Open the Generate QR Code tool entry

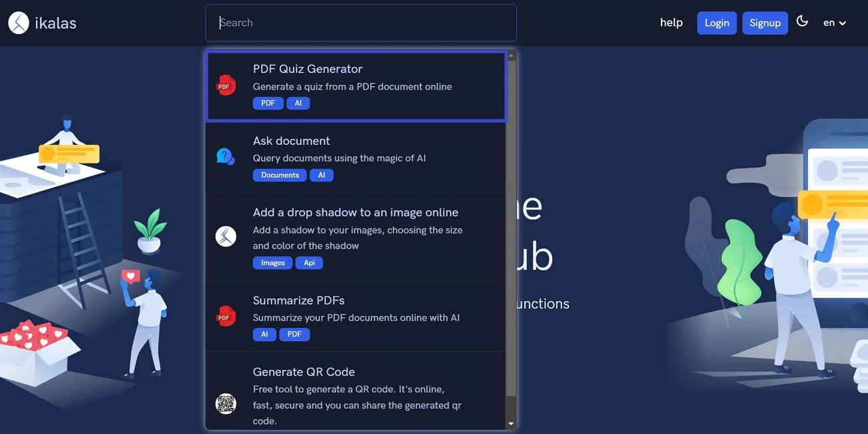pyautogui.click(x=356, y=391)
